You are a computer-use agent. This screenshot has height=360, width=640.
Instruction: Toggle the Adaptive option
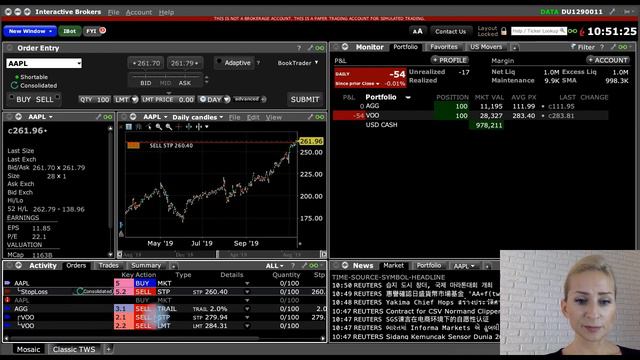point(234,63)
